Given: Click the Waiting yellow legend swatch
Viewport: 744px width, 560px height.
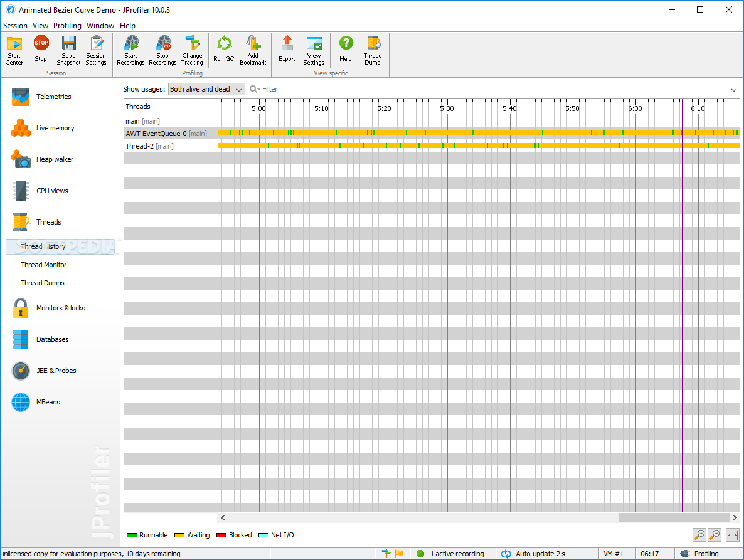Looking at the screenshot, I should pyautogui.click(x=179, y=535).
